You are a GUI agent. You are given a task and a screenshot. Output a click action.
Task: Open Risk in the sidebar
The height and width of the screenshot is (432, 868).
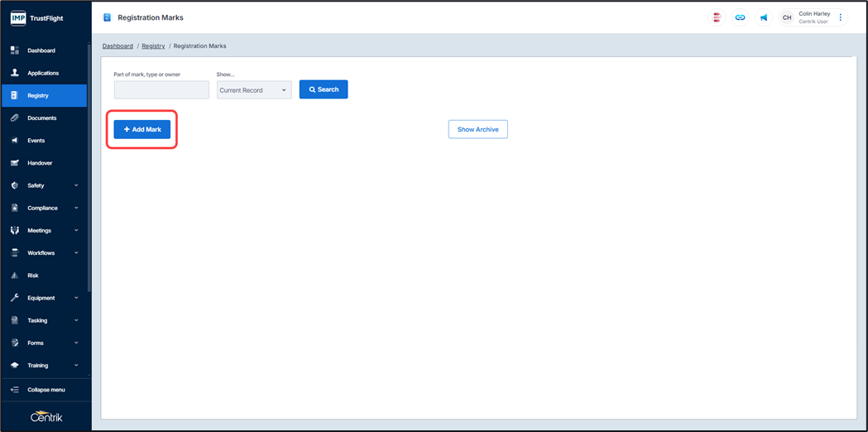[33, 276]
